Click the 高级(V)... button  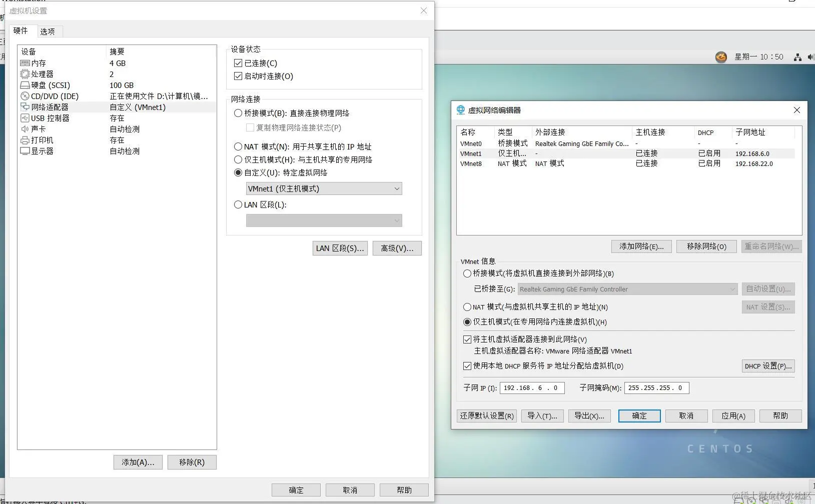397,248
